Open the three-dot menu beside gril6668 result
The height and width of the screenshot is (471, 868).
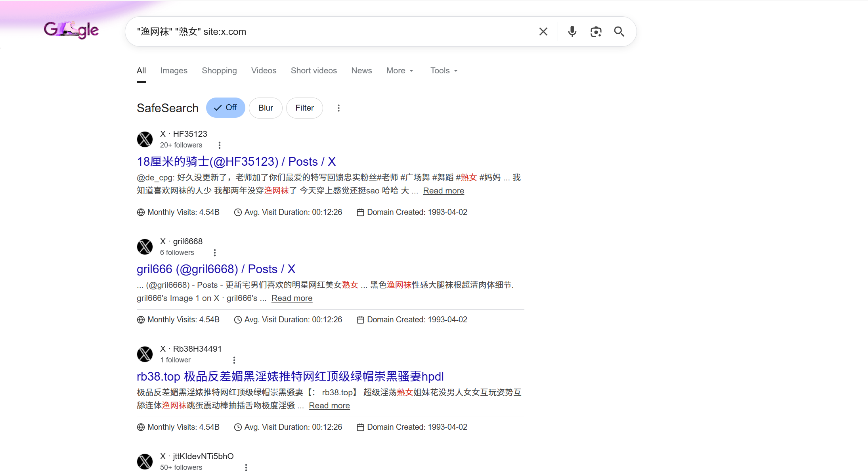click(x=214, y=253)
